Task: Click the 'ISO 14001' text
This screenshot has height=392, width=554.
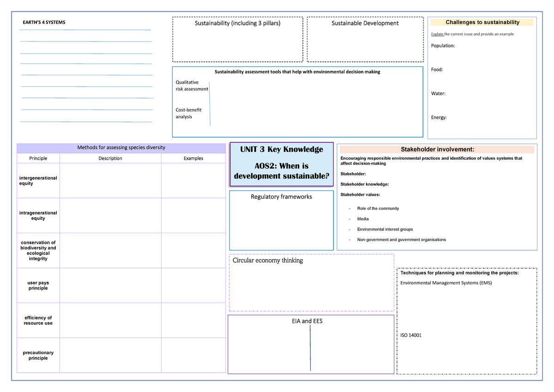Action: coord(411,336)
